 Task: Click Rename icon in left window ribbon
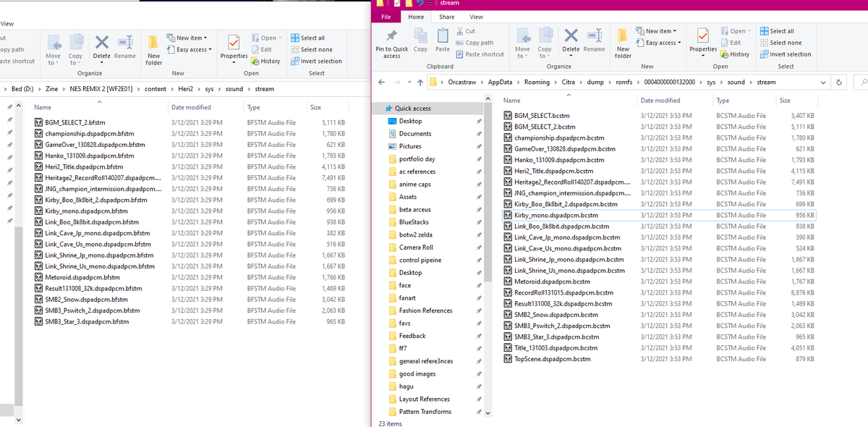click(124, 47)
